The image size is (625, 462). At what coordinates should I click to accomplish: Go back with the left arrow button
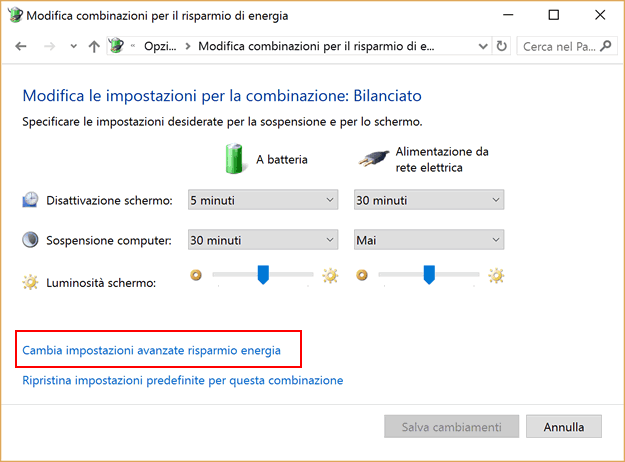[x=21, y=47]
